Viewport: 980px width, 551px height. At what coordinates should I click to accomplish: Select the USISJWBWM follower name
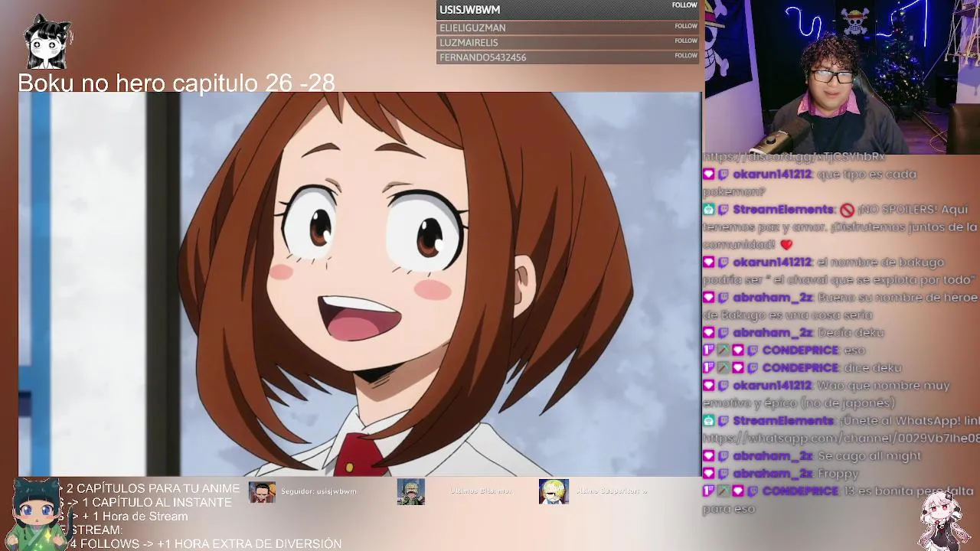(469, 10)
